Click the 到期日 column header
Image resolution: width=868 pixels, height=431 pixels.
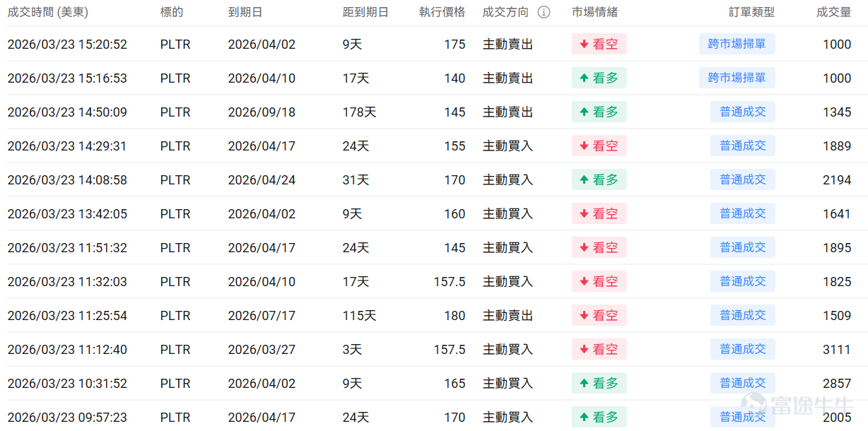(245, 12)
